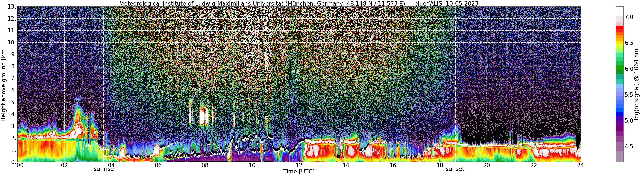Click the '14' time tick label
The image size is (644, 176).
[346, 165]
